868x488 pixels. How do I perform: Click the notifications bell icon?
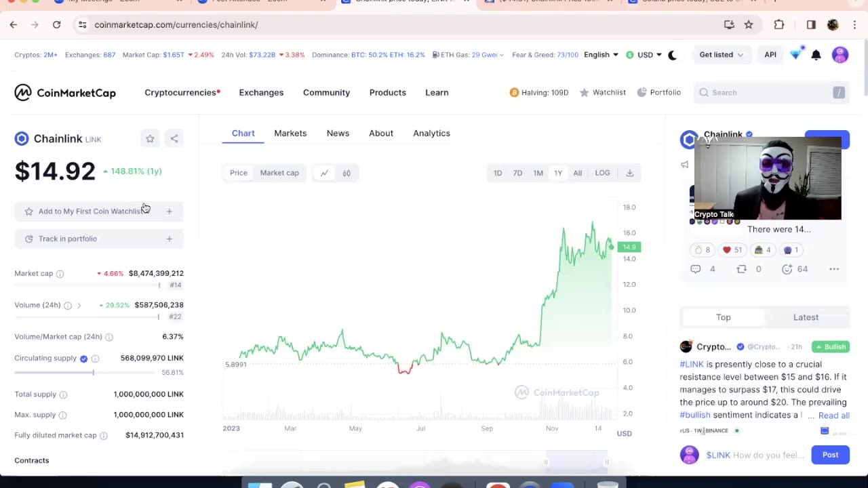coord(816,55)
